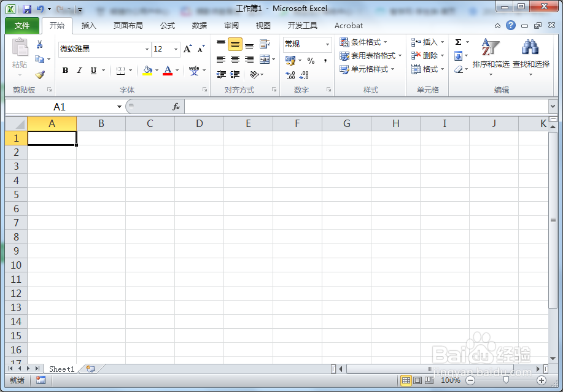Select the Sheet1 sheet tab
The image size is (563, 392).
pos(62,369)
